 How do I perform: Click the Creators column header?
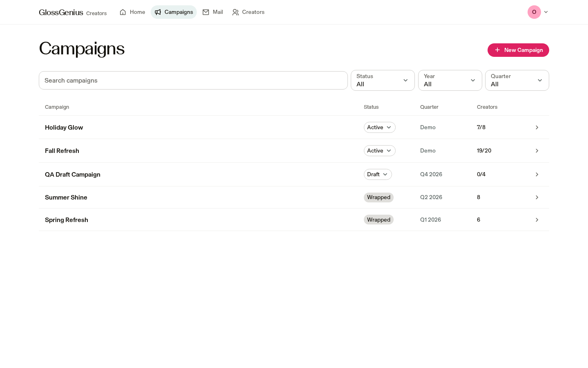point(487,107)
